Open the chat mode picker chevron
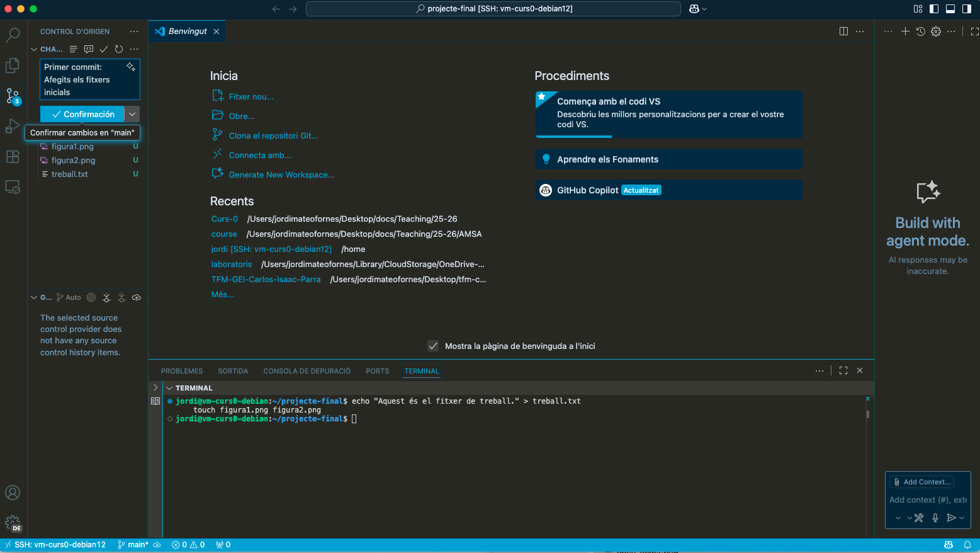The height and width of the screenshot is (553, 980). point(898,518)
